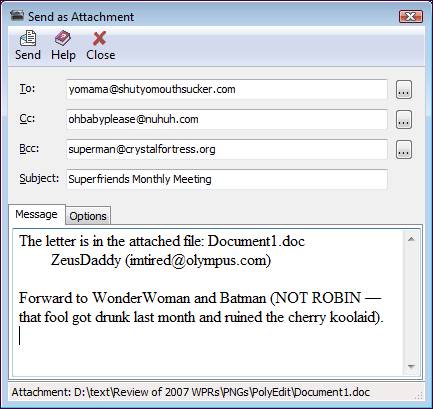Click the message scrollbar down arrow
The image size is (433, 409).
coord(411,367)
